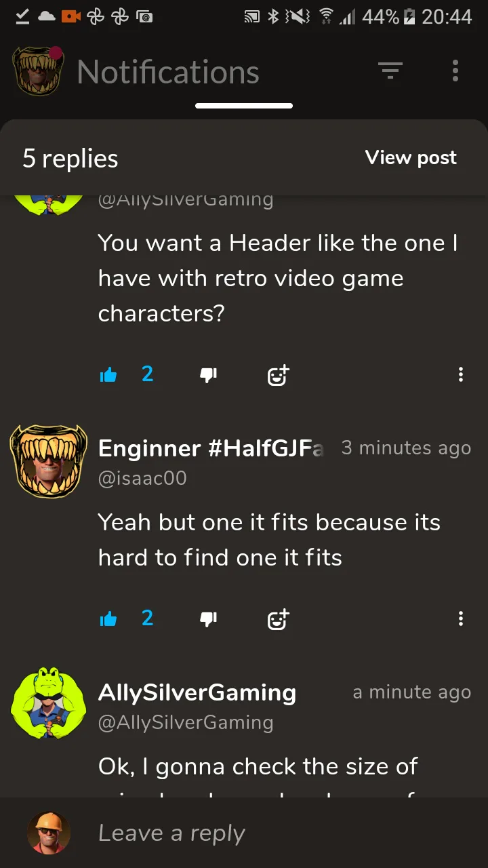This screenshot has height=868, width=488.
Task: Add a reaction to the retro video game comment
Action: [278, 374]
